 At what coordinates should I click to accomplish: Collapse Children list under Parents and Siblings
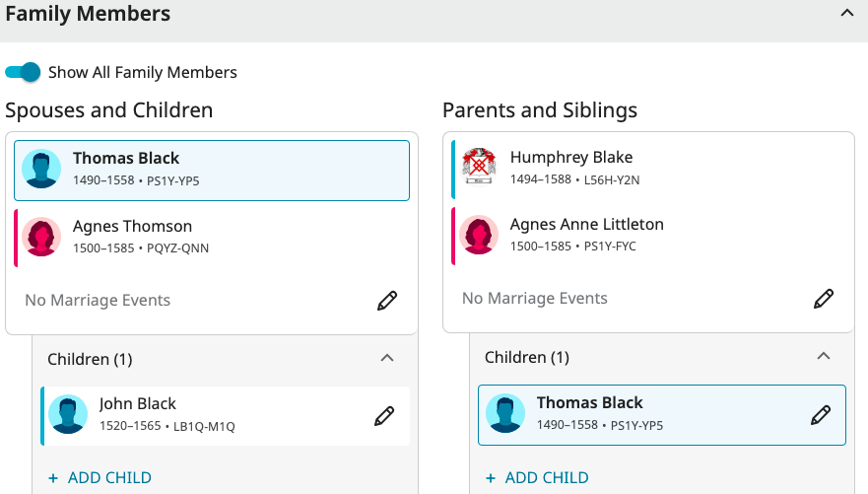click(824, 356)
